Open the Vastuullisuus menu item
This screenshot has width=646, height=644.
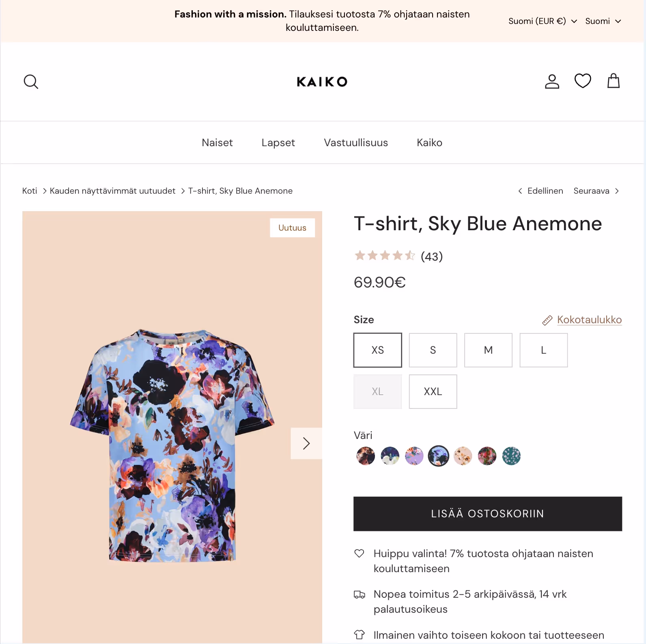356,143
